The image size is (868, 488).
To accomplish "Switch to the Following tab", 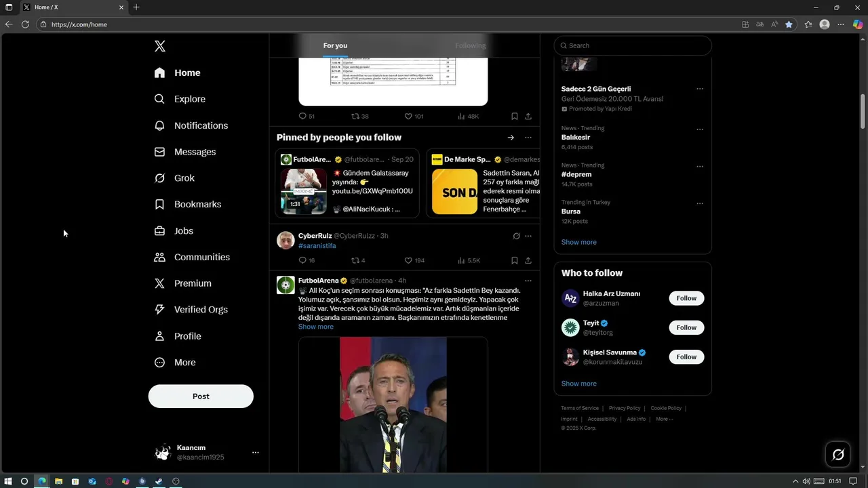I will 470,45.
